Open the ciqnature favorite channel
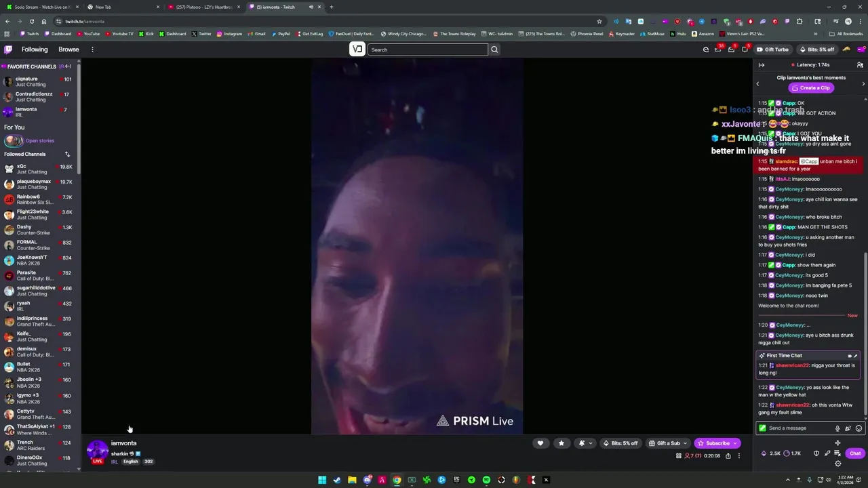 (40, 81)
